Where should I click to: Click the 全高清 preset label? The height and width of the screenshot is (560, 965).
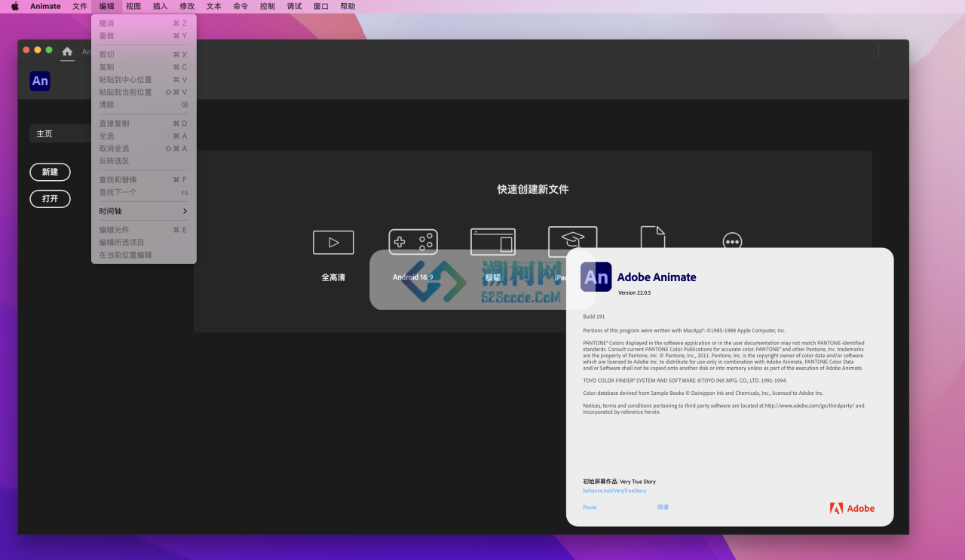(333, 277)
